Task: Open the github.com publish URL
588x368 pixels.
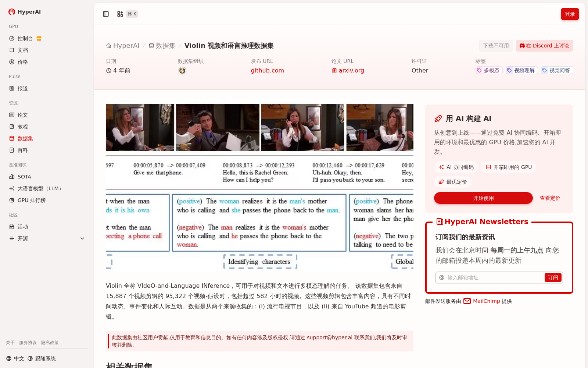Action: click(x=267, y=71)
